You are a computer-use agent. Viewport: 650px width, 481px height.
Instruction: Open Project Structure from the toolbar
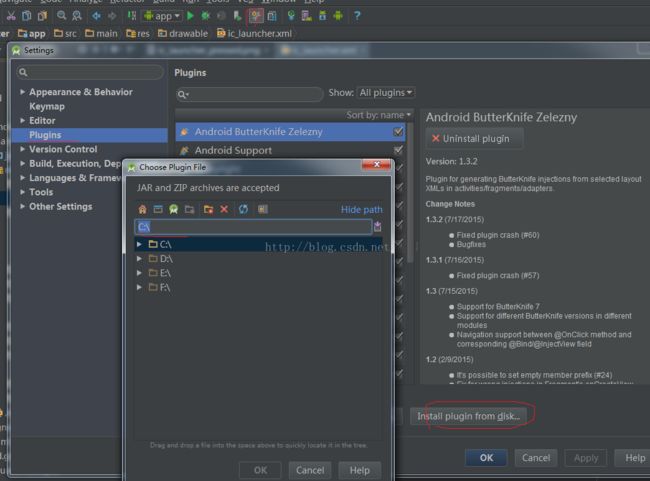(x=272, y=16)
